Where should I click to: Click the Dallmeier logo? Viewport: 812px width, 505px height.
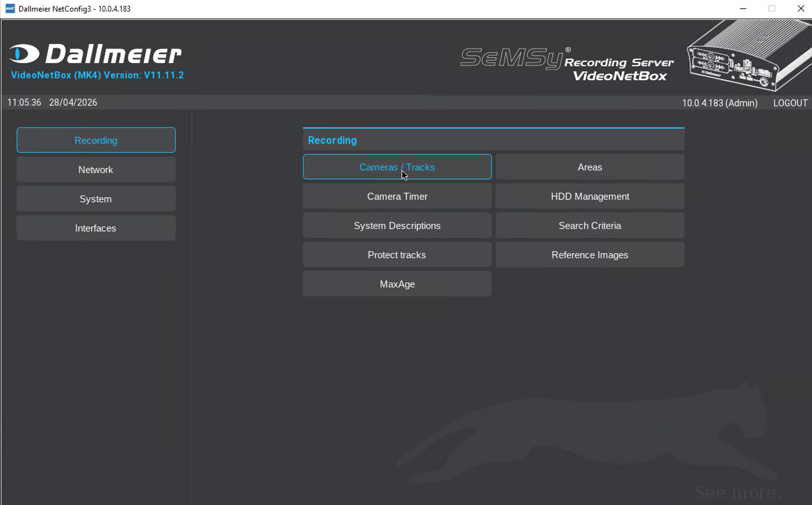click(x=95, y=54)
